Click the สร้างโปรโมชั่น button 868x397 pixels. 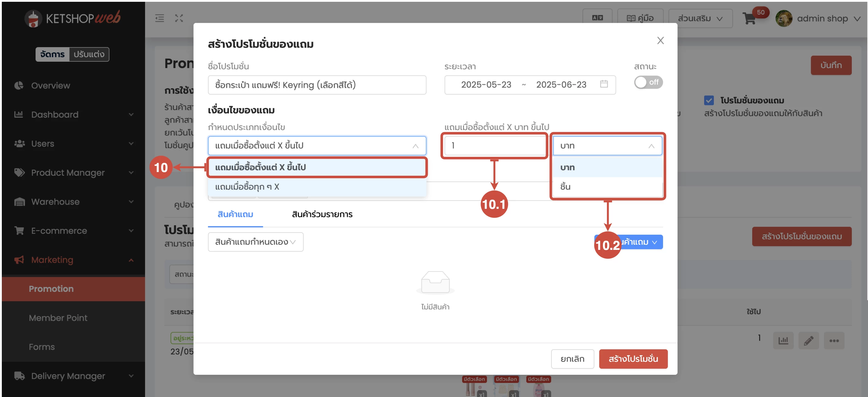coord(633,359)
